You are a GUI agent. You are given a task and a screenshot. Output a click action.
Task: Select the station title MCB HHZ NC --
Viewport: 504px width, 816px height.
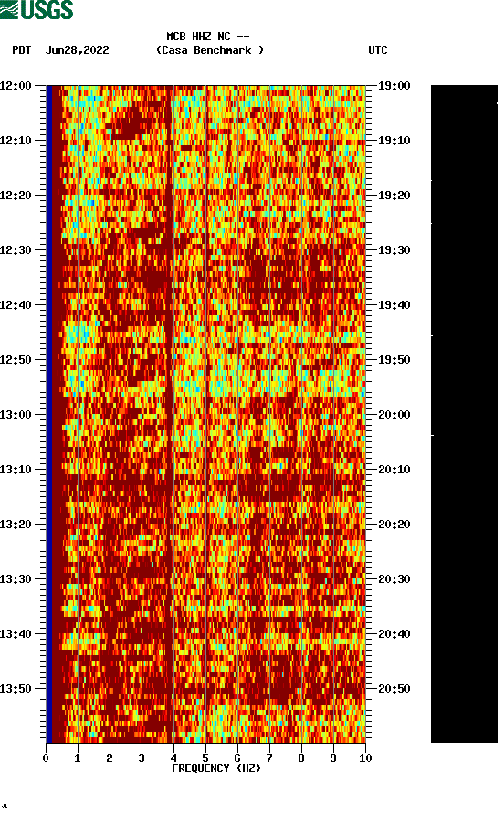point(208,37)
